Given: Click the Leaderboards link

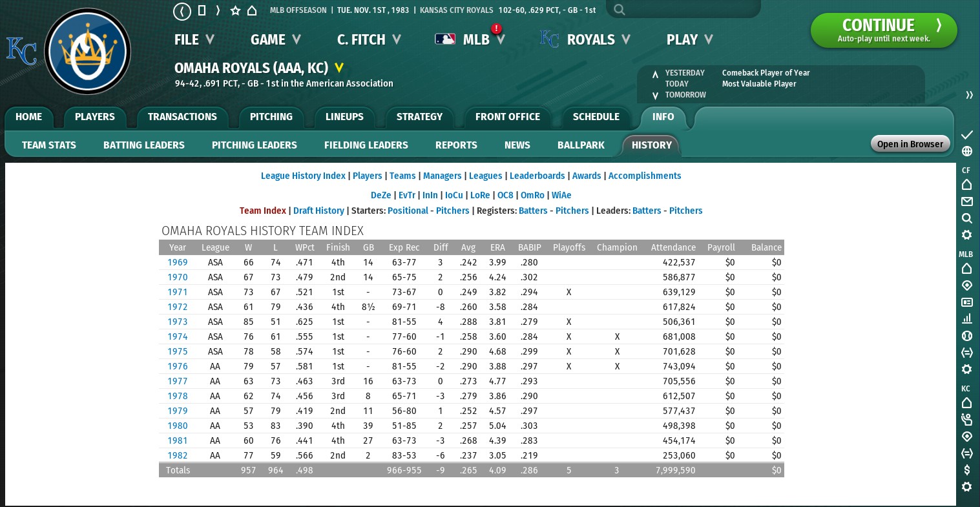Looking at the screenshot, I should point(537,176).
